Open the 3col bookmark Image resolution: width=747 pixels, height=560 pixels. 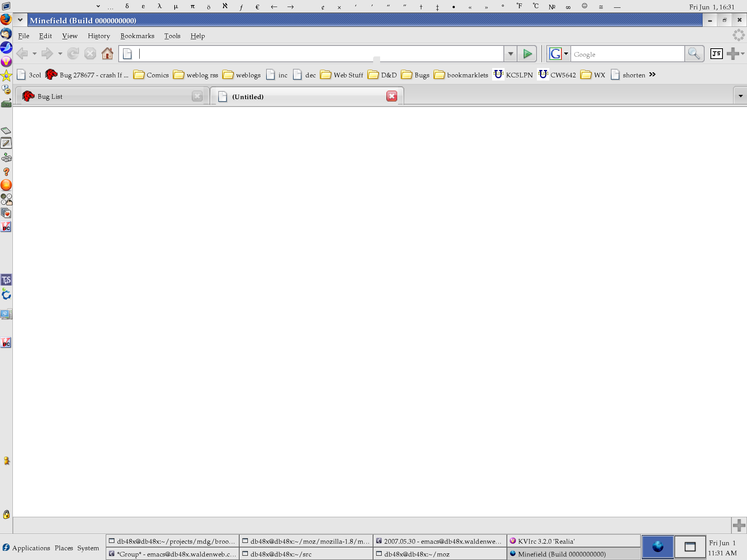[x=29, y=75]
